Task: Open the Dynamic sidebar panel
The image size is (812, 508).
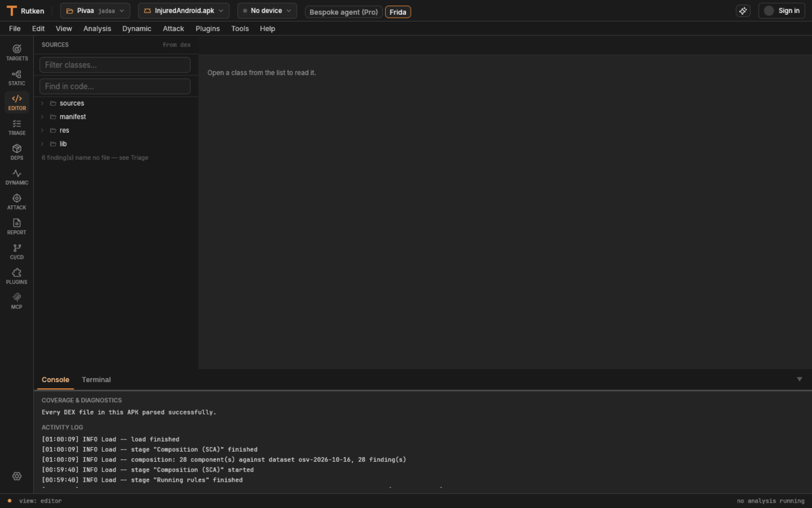Action: click(x=17, y=177)
